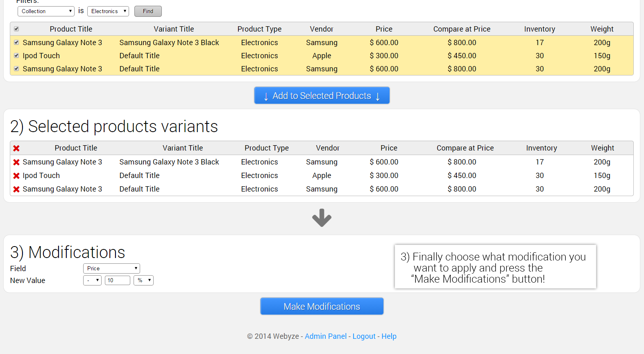
Task: Open the Collection filter dropdown
Action: pyautogui.click(x=46, y=11)
